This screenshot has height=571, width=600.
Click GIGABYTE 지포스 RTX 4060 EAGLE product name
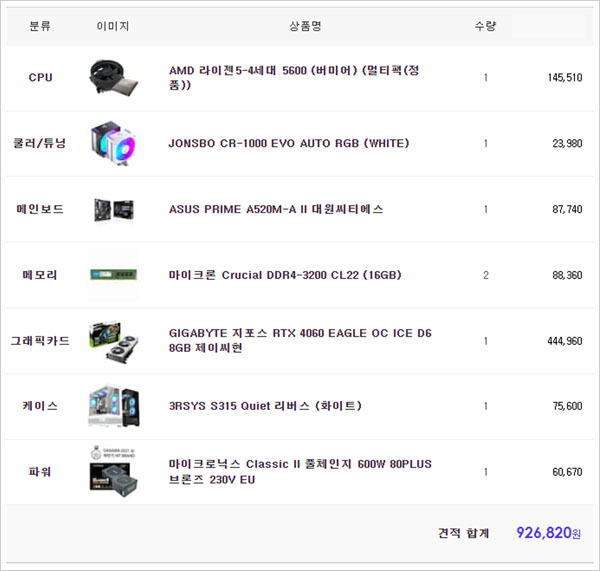300,340
